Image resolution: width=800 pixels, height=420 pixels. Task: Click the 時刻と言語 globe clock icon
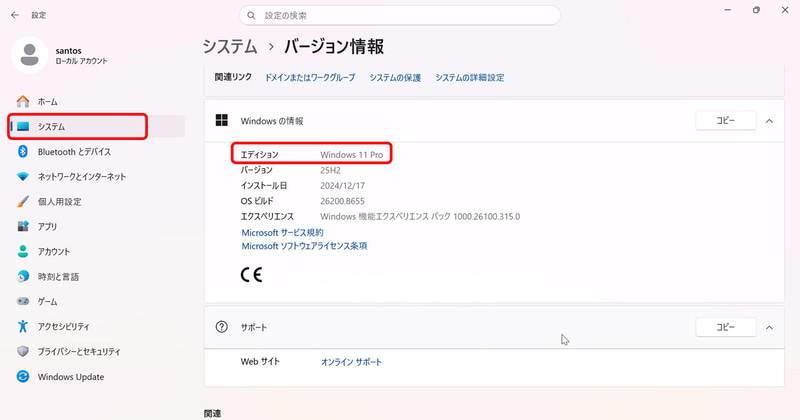23,277
